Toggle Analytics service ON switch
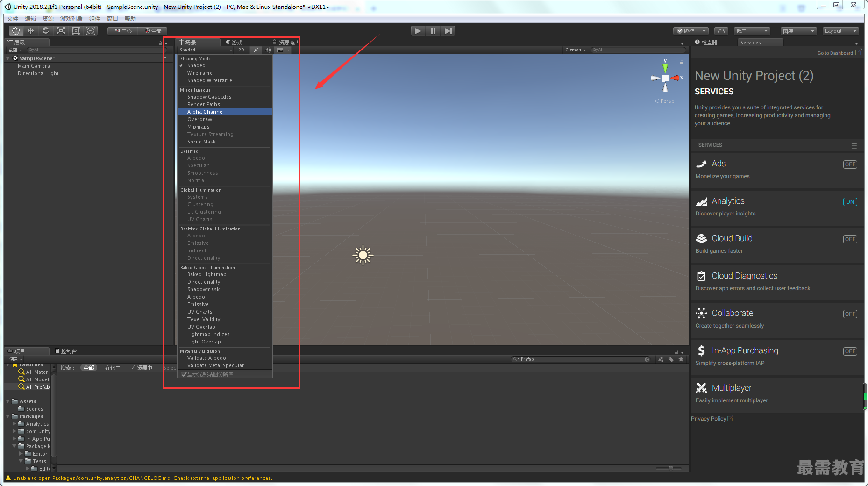Viewport: 868px width, 486px height. 850,202
